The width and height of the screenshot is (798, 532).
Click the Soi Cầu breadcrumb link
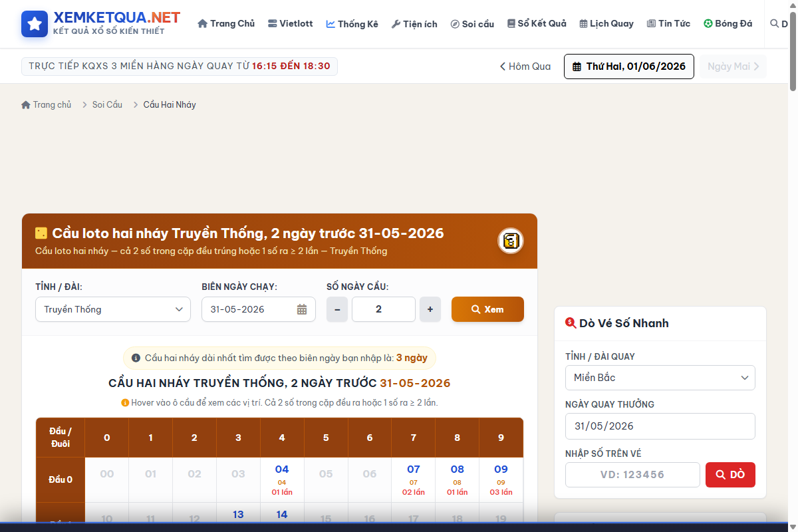tap(107, 105)
